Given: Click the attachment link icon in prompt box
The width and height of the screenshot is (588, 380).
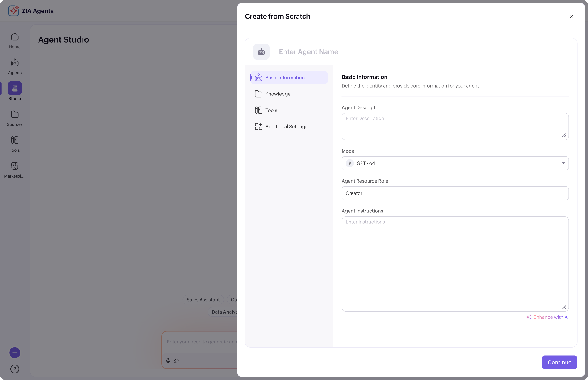Looking at the screenshot, I should [x=176, y=361].
